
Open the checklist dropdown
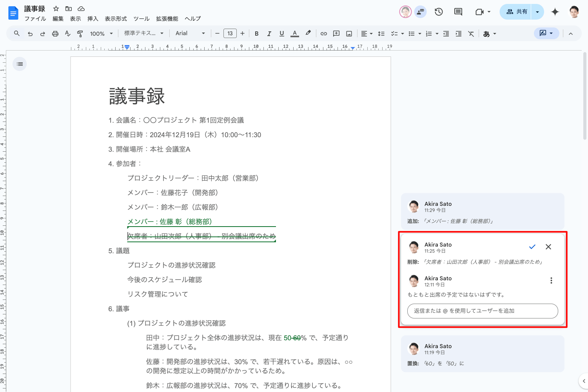click(x=397, y=34)
